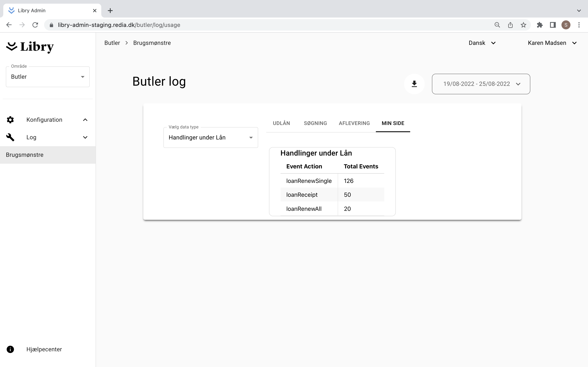Open the Vælg data type dropdown
This screenshot has width=588, height=367.
210,138
